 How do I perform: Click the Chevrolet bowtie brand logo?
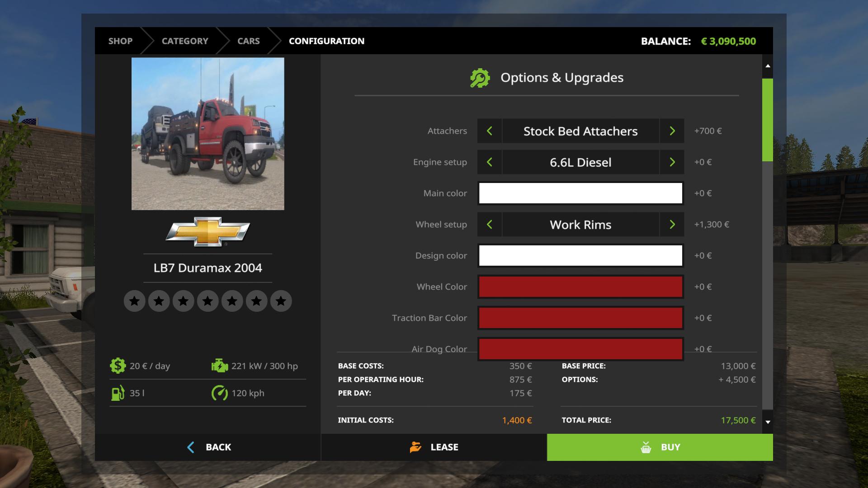tap(208, 231)
